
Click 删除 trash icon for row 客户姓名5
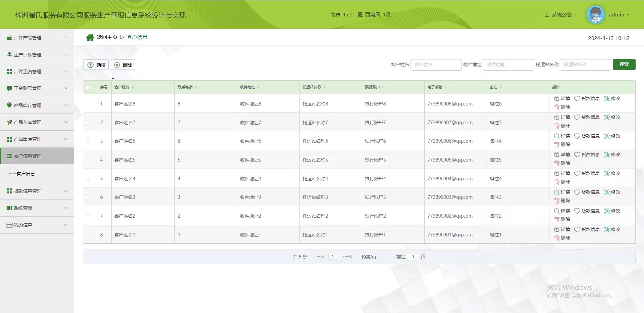pos(557,163)
